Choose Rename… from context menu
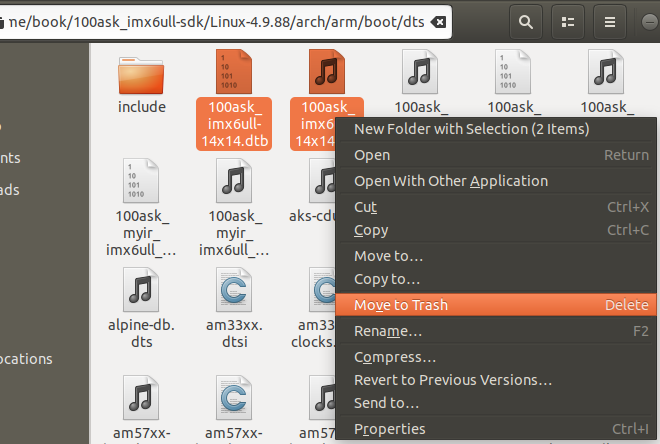The image size is (660, 444). click(x=496, y=331)
